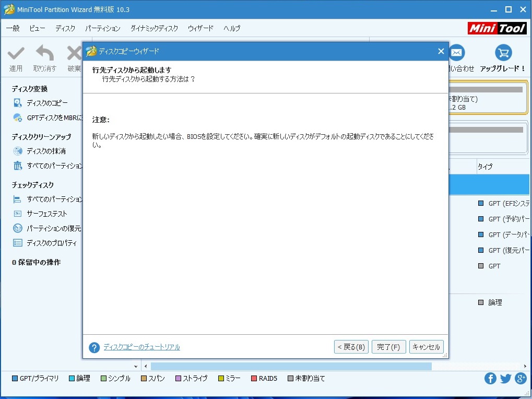Open the ダイナミックディスク menu
532x399 pixels.
pos(154,28)
